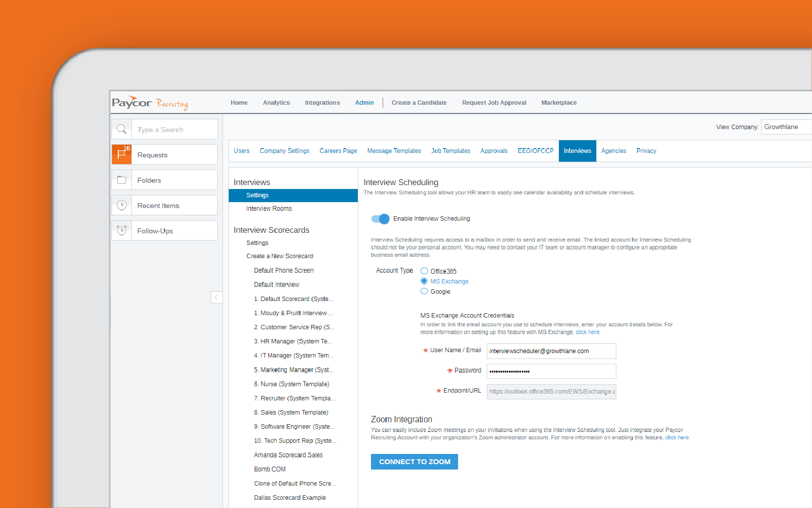Open 8. Sales (System Template) scorecard
Screen dimensions: 812x508
(291, 412)
